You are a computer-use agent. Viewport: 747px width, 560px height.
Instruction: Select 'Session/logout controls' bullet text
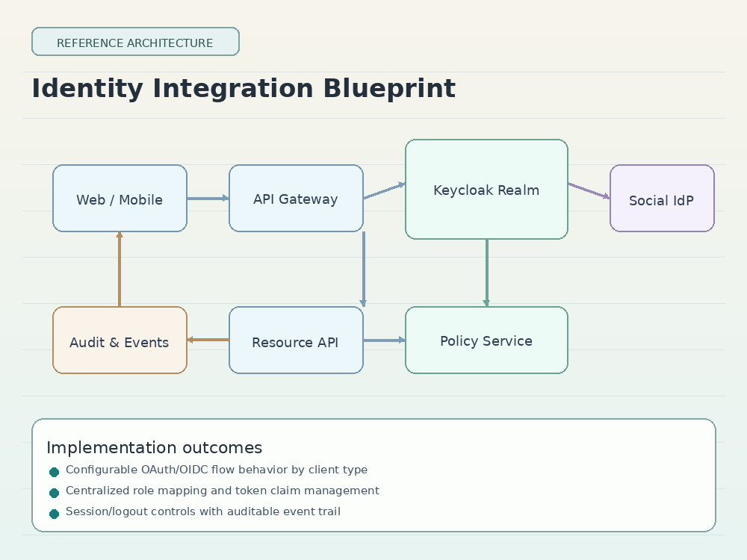pos(203,512)
